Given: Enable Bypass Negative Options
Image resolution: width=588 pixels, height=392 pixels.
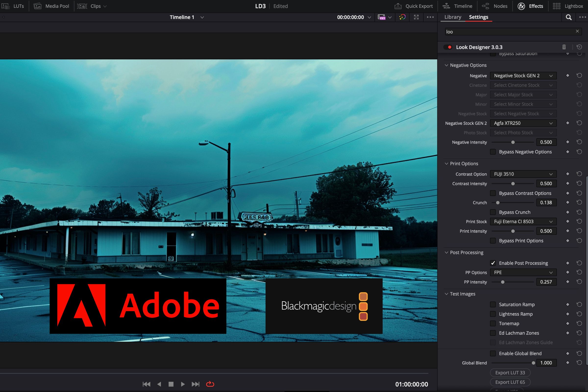Looking at the screenshot, I should (493, 152).
